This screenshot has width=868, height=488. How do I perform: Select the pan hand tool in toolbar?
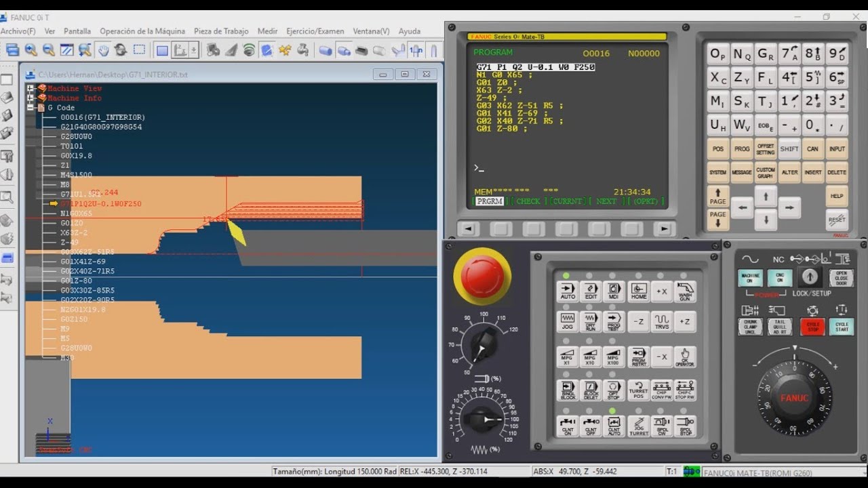point(103,49)
